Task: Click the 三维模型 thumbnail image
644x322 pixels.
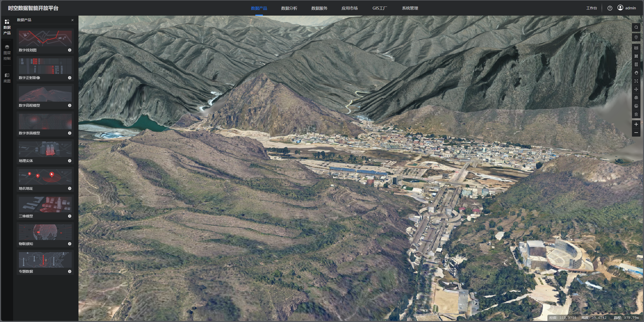Action: [x=45, y=204]
